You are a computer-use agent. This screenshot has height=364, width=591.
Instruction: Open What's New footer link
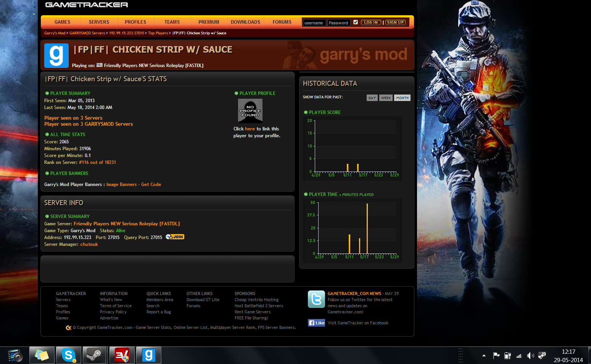(111, 300)
